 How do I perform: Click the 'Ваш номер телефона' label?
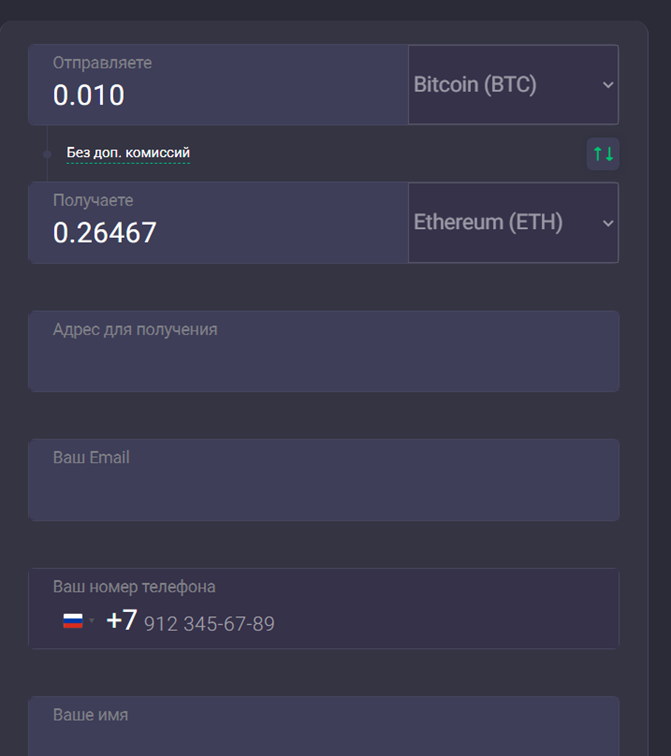pyautogui.click(x=134, y=587)
